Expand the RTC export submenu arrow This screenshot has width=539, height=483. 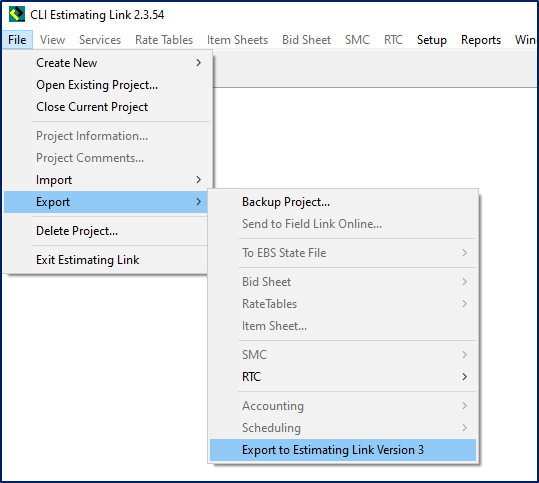pyautogui.click(x=464, y=376)
